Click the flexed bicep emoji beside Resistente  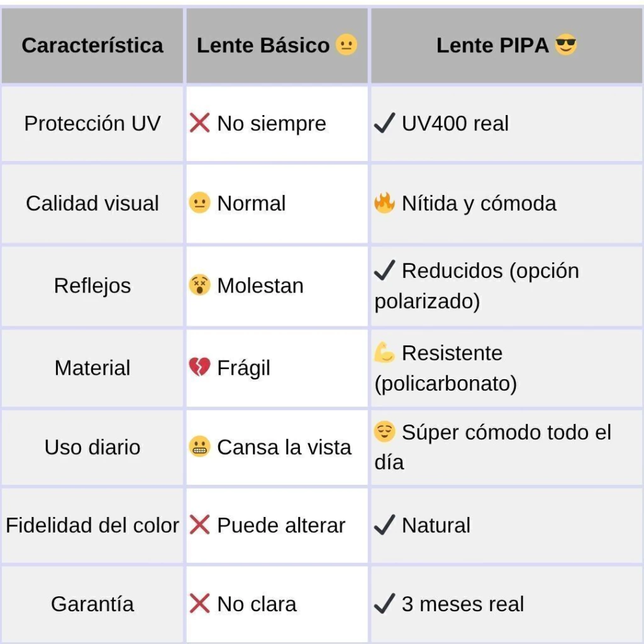pos(384,353)
